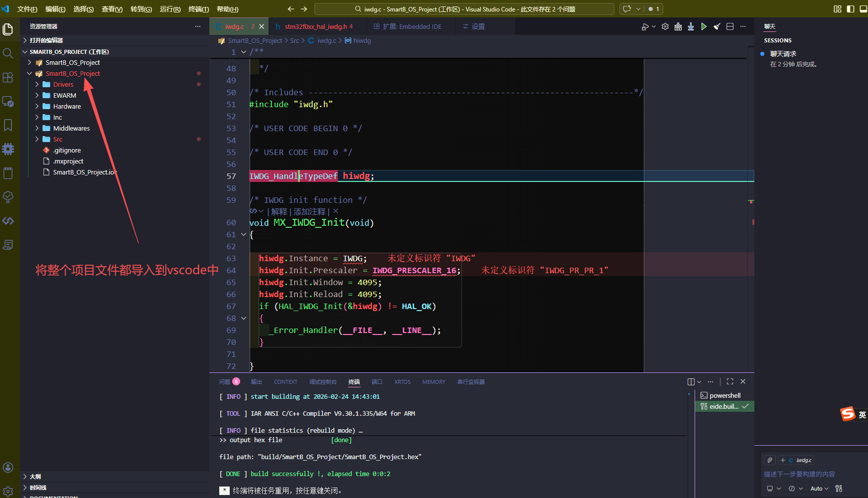Click the broom clean icon in editor toolbar
Screen dimensions: 868x498
(x=717, y=26)
